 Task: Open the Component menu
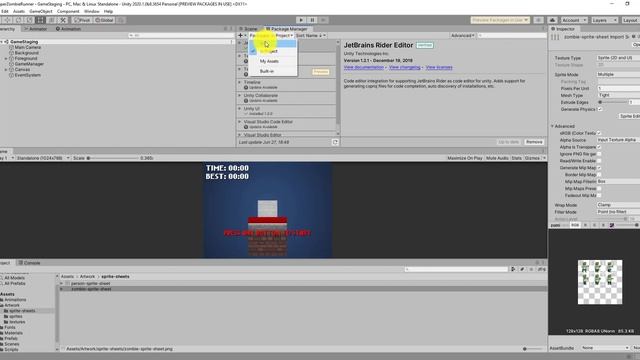tap(68, 11)
